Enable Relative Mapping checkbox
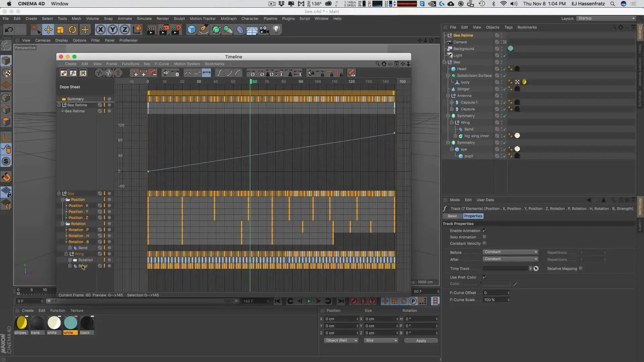This screenshot has height=362, width=644. [581, 268]
